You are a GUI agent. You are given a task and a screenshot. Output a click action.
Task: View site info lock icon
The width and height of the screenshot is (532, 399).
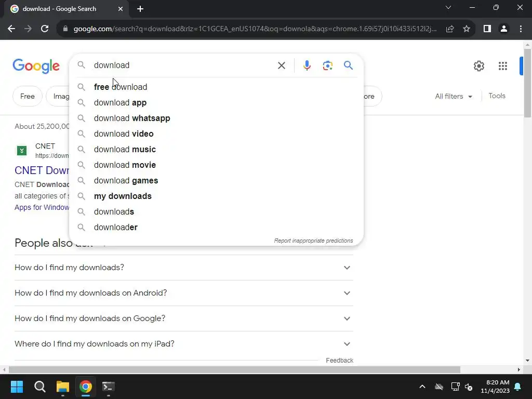click(x=65, y=29)
